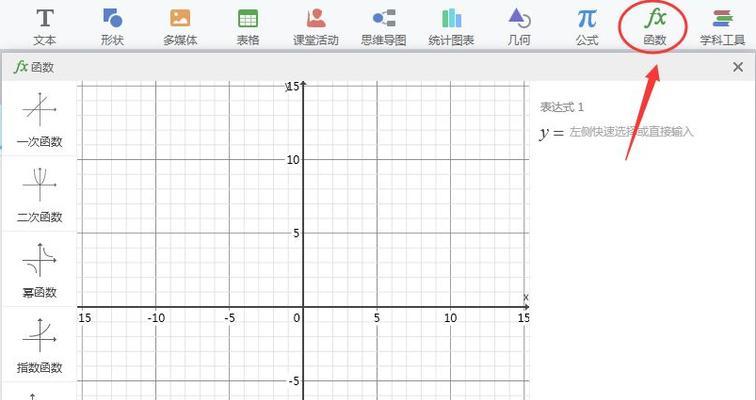Click the x-axis label -10
Viewport: 756px width, 400px height.
156,318
